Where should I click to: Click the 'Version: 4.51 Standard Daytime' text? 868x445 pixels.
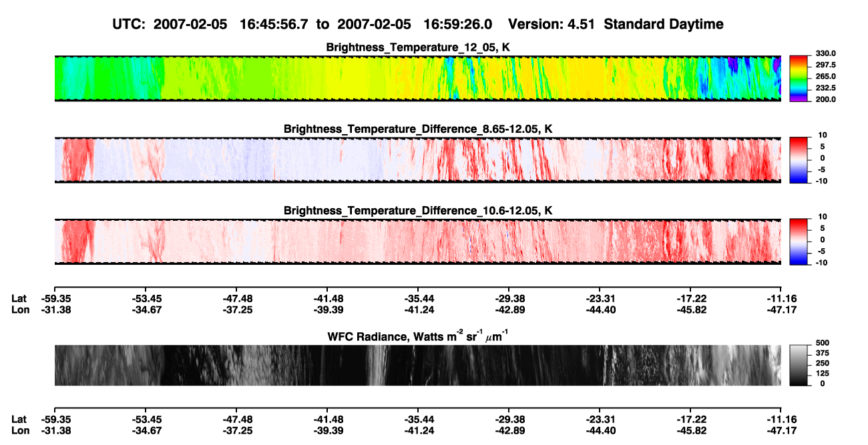616,24
